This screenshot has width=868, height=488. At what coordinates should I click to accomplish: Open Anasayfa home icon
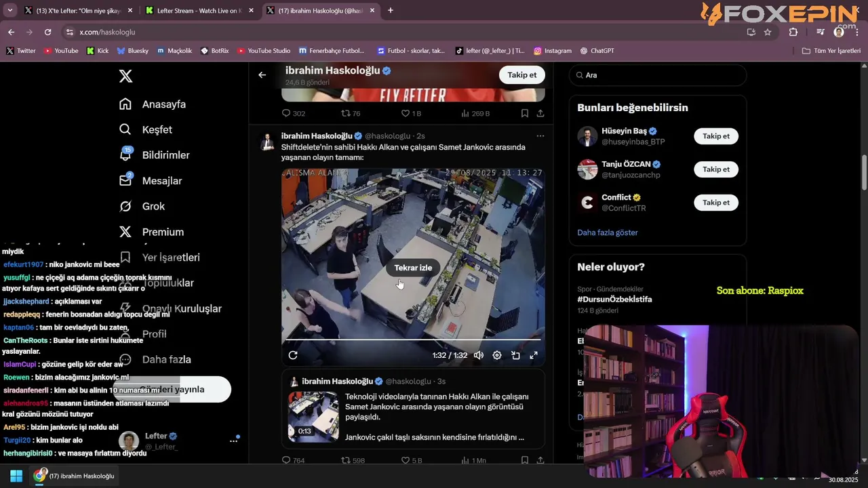pos(125,104)
